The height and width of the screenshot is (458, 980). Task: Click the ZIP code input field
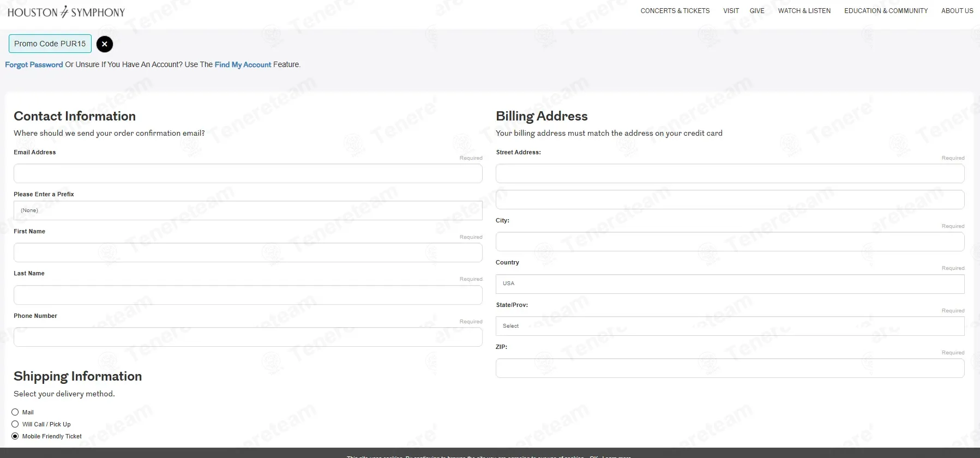[x=730, y=368]
